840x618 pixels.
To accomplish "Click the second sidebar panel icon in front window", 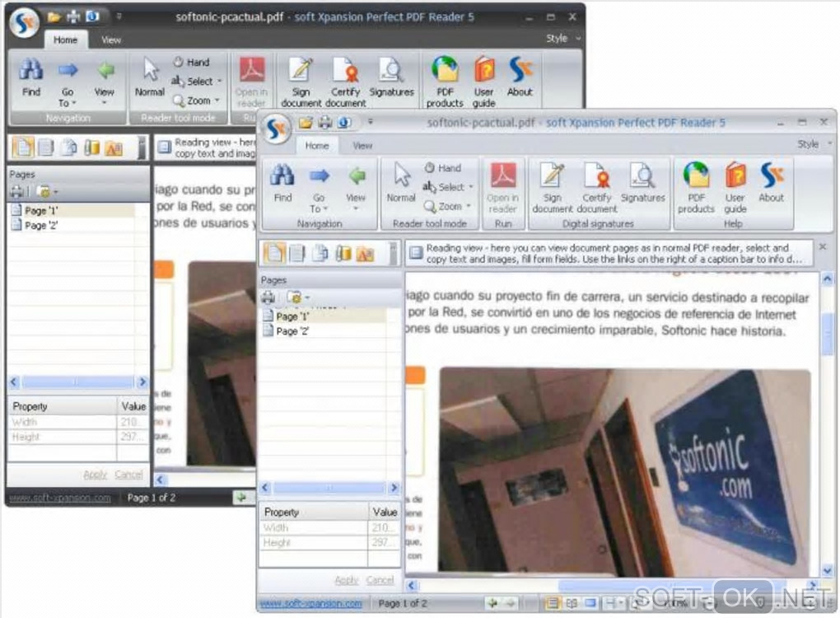I will point(296,253).
